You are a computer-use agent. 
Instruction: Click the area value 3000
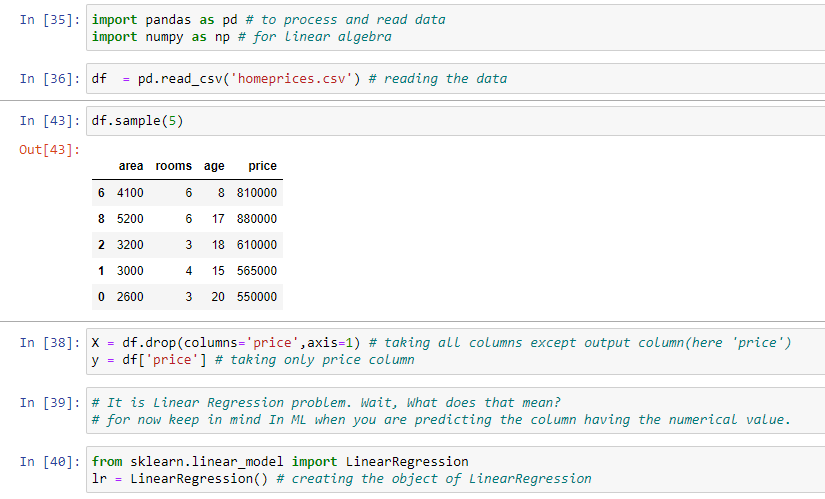tap(130, 271)
